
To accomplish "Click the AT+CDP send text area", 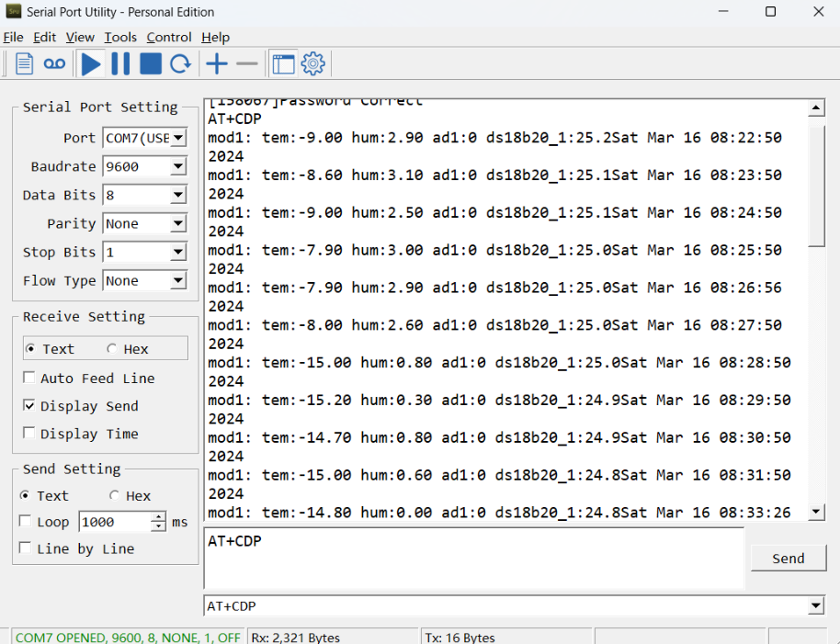I will tap(473, 558).
